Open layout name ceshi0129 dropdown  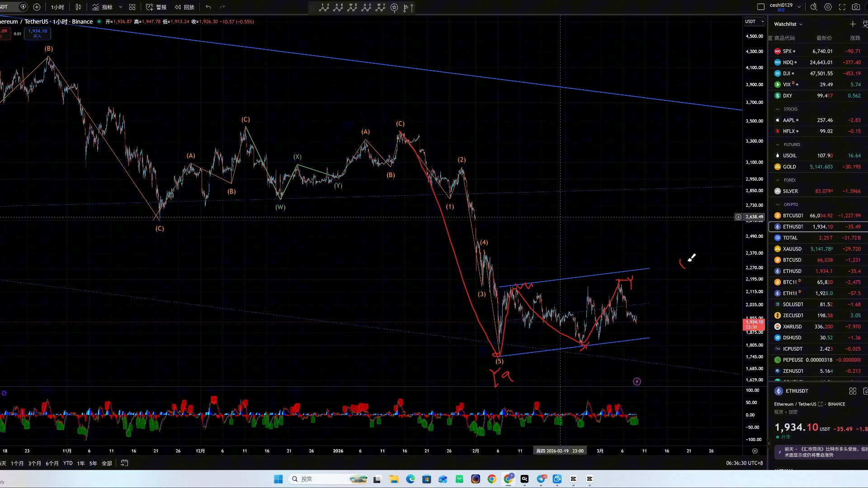(x=799, y=7)
